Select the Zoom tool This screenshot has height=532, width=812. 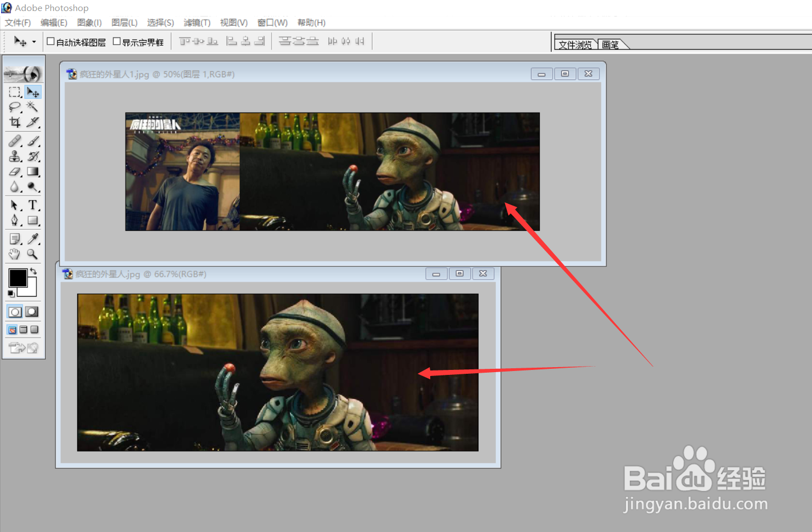(33, 254)
